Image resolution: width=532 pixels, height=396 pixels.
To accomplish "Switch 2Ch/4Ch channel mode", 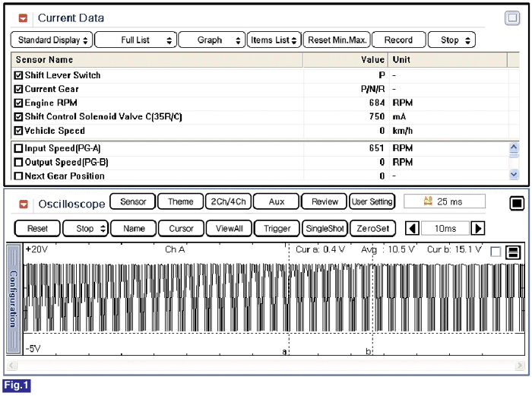I will [228, 201].
